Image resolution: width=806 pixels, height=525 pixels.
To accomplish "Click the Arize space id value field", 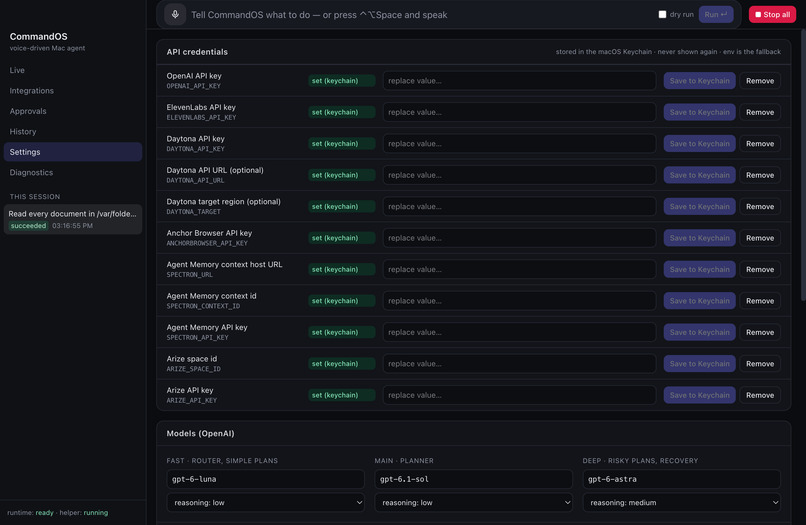I will (519, 364).
